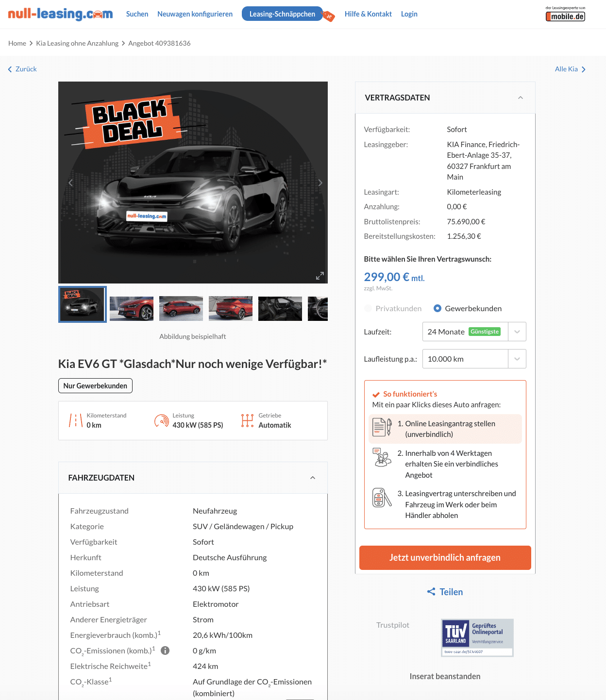Show previous car image with left arrow

tap(71, 183)
